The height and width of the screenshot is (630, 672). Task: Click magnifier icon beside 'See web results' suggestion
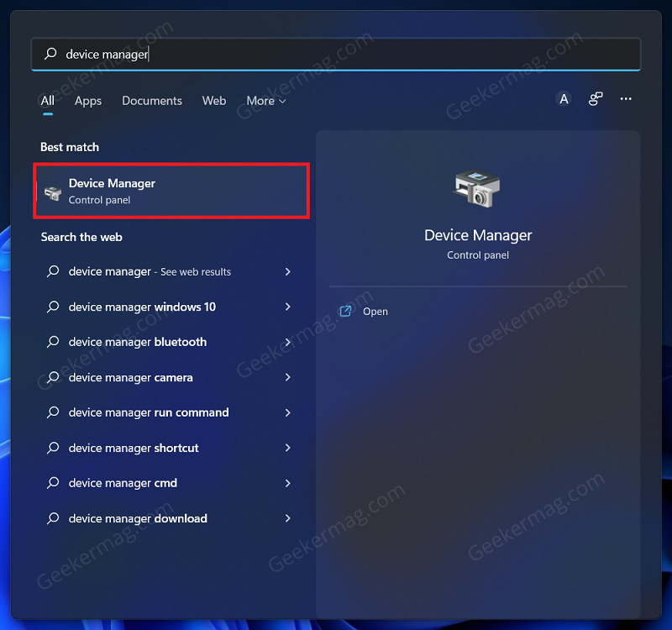(53, 271)
